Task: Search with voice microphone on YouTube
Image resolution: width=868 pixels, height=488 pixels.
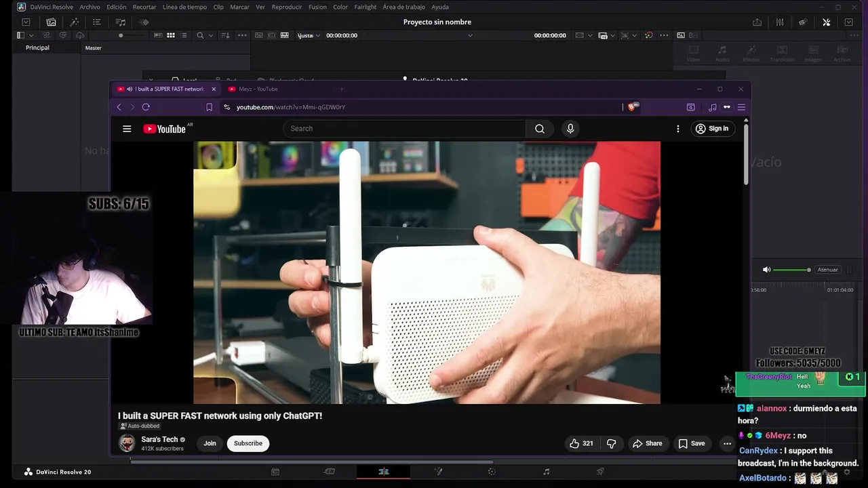Action: point(570,129)
